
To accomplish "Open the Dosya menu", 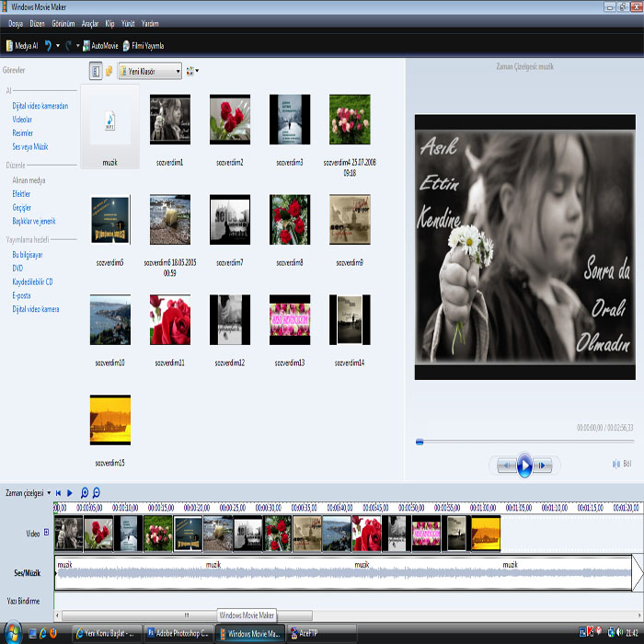I will tap(16, 23).
